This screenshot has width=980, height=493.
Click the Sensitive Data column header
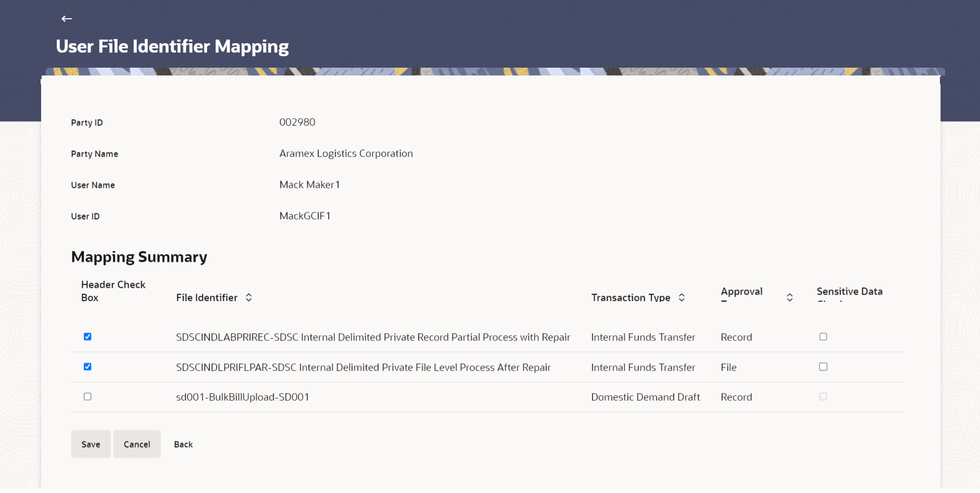849,292
